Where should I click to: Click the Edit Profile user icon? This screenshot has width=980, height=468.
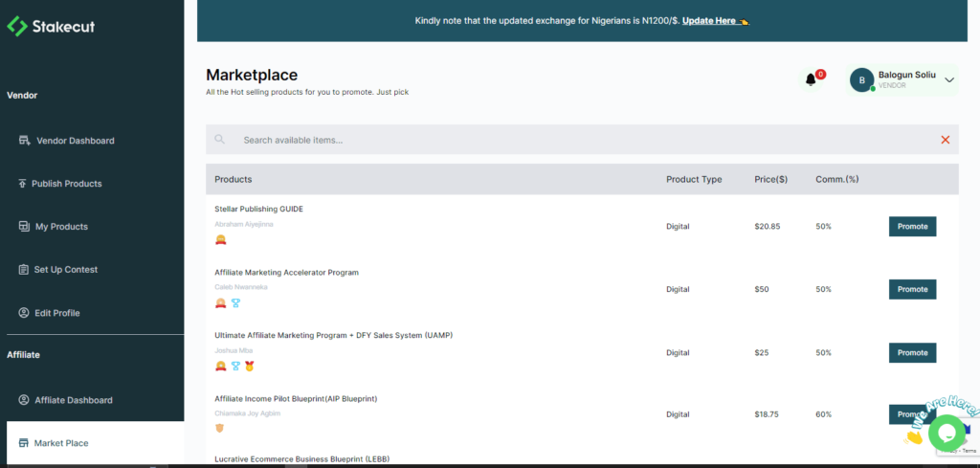tap(25, 313)
